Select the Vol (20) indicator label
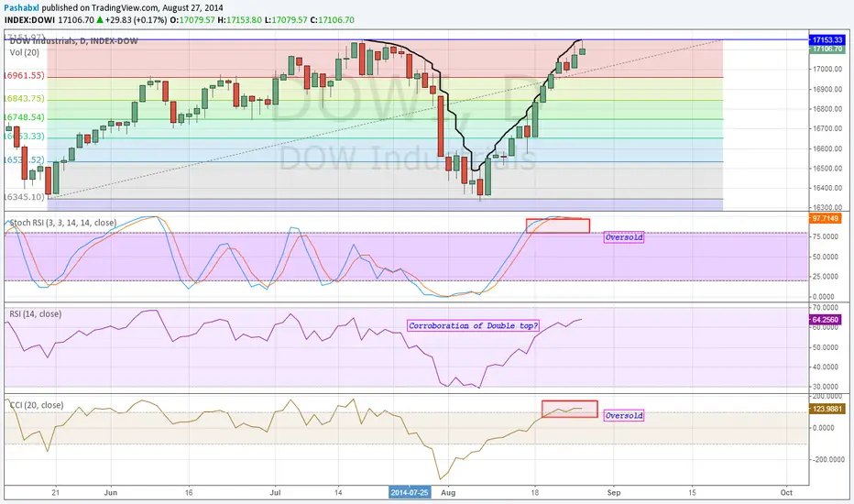Image resolution: width=854 pixels, height=504 pixels. click(x=25, y=53)
